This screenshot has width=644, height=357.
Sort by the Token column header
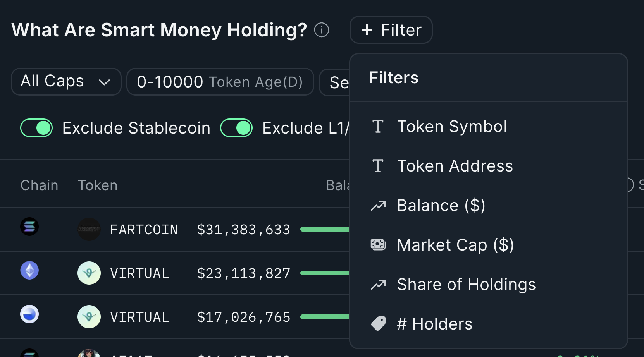coord(98,185)
